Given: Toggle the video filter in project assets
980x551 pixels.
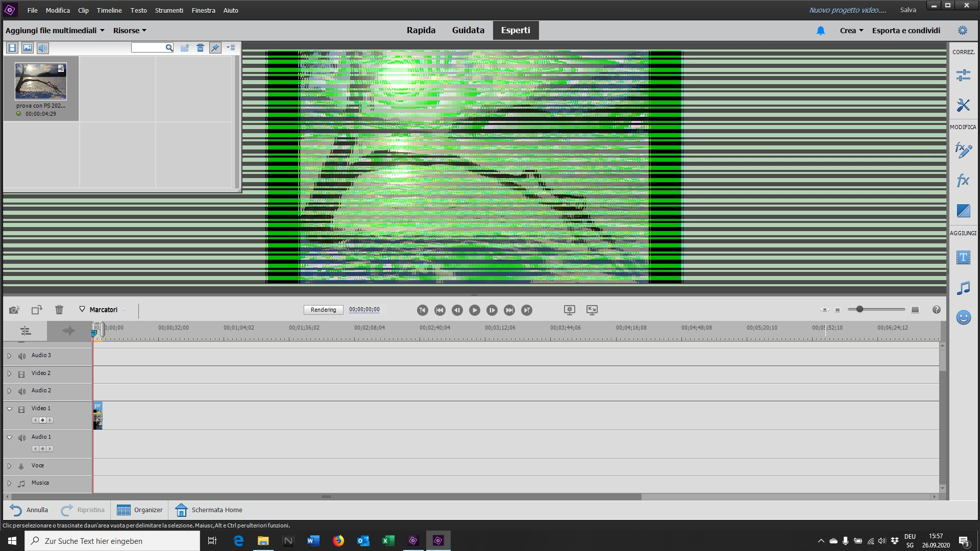Looking at the screenshot, I should 12,48.
